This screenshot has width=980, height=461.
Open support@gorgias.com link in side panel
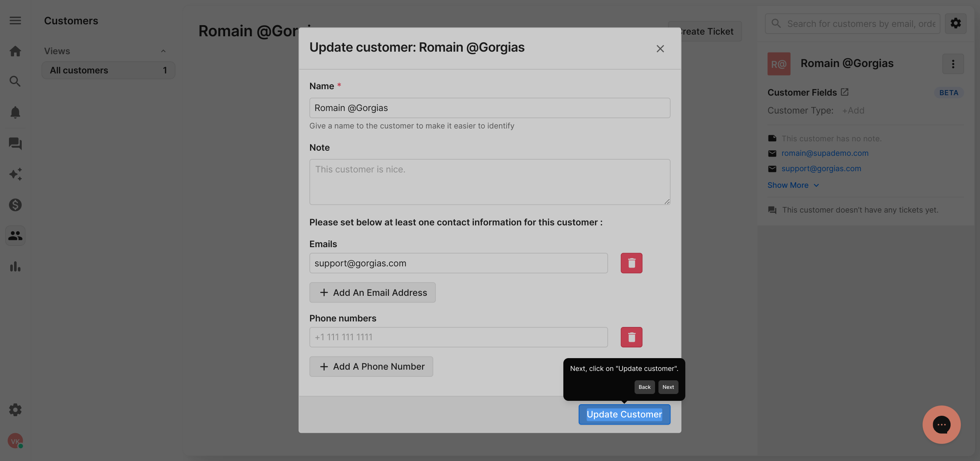(821, 169)
